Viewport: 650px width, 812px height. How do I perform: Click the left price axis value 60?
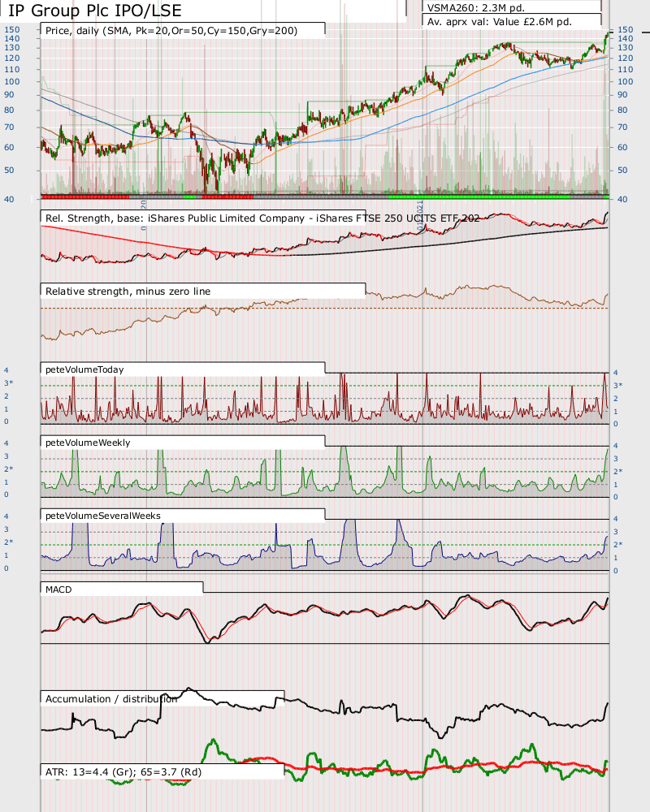pos(9,147)
